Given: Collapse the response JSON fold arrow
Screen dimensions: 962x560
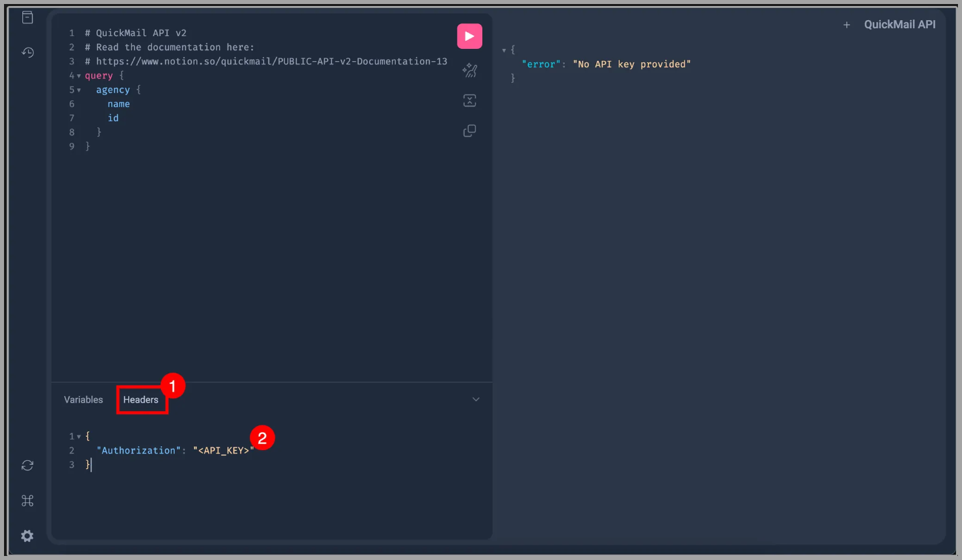Looking at the screenshot, I should click(x=504, y=50).
